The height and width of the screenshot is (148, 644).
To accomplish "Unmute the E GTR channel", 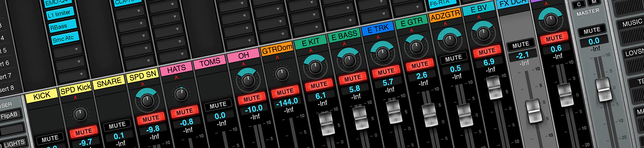I will tap(420, 65).
